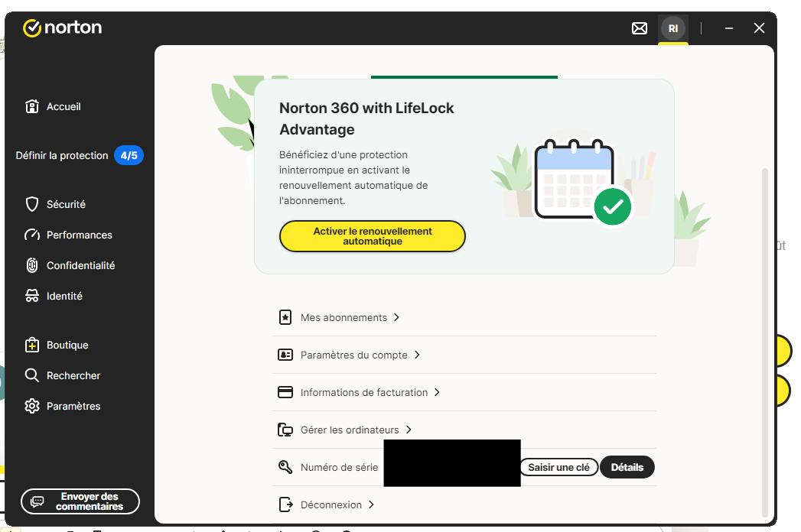Screen dimensions: 801x532
Task: Open Boutique shopping bag icon
Action: coord(32,345)
